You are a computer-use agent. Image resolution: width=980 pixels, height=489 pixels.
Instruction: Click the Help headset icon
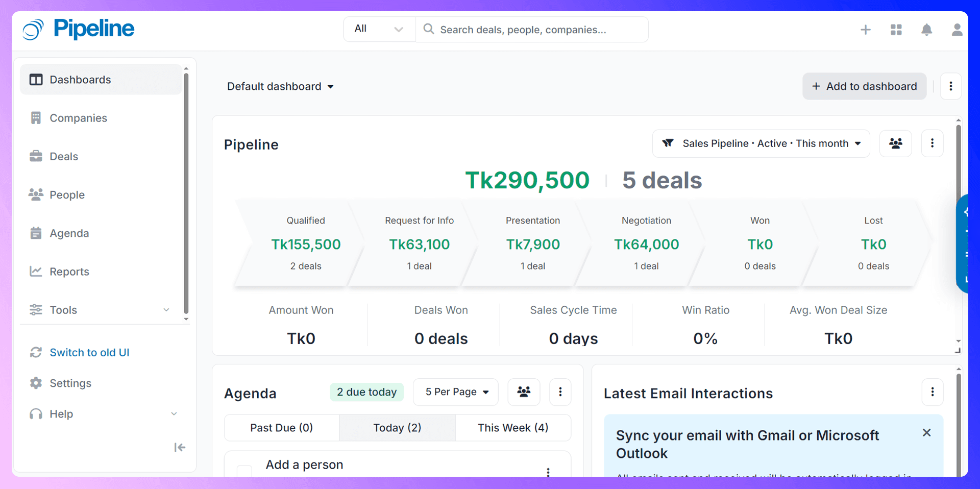coord(36,414)
